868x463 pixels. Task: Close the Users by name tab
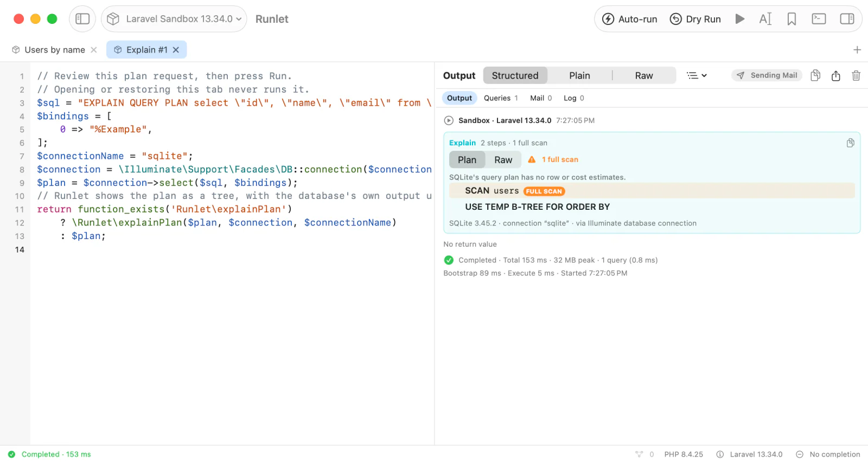[94, 50]
